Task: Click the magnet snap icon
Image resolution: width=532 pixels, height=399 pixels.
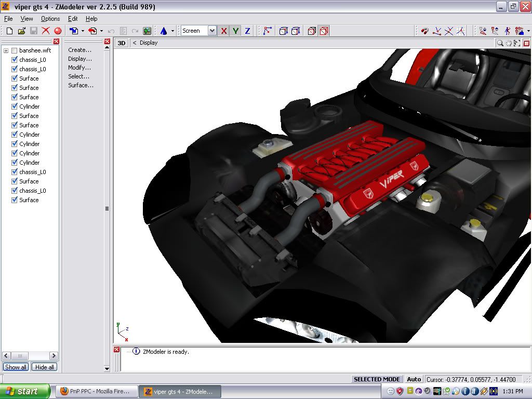Action: [x=425, y=31]
